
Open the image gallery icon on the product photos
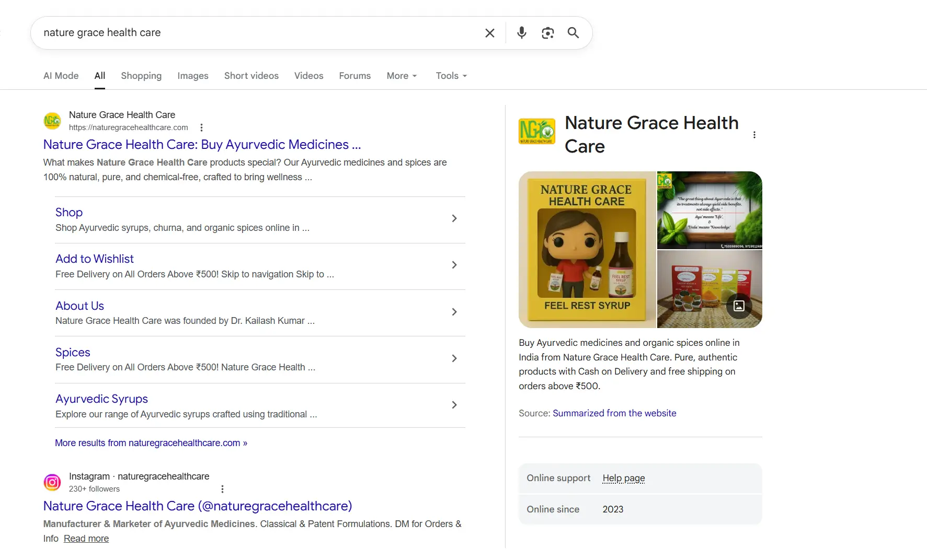pyautogui.click(x=739, y=306)
